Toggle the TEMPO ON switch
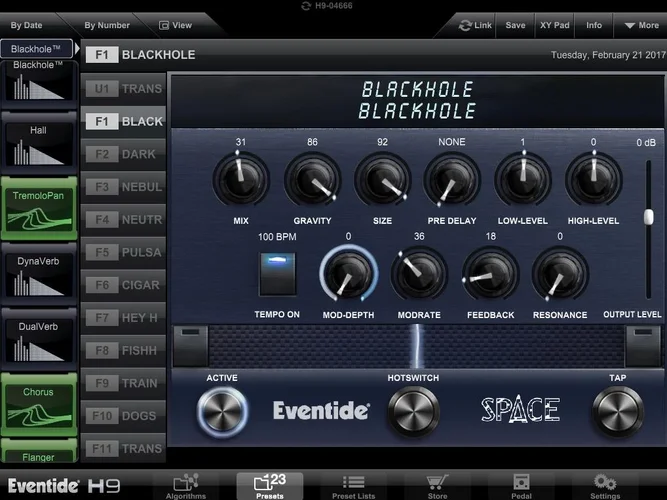Image resolution: width=667 pixels, height=500 pixels. 277,274
